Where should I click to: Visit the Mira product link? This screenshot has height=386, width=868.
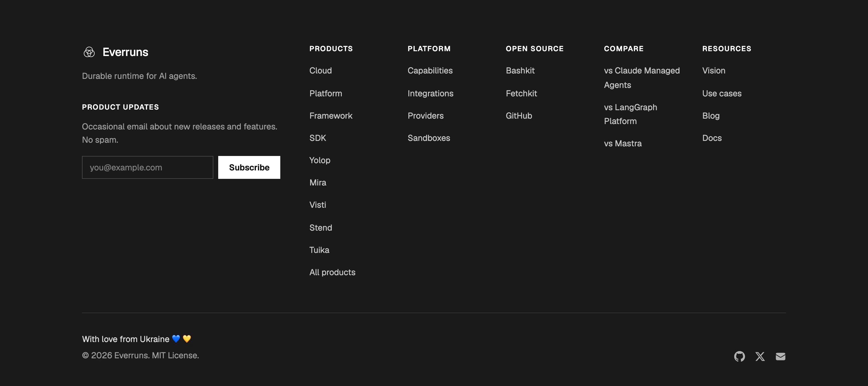[x=318, y=183]
